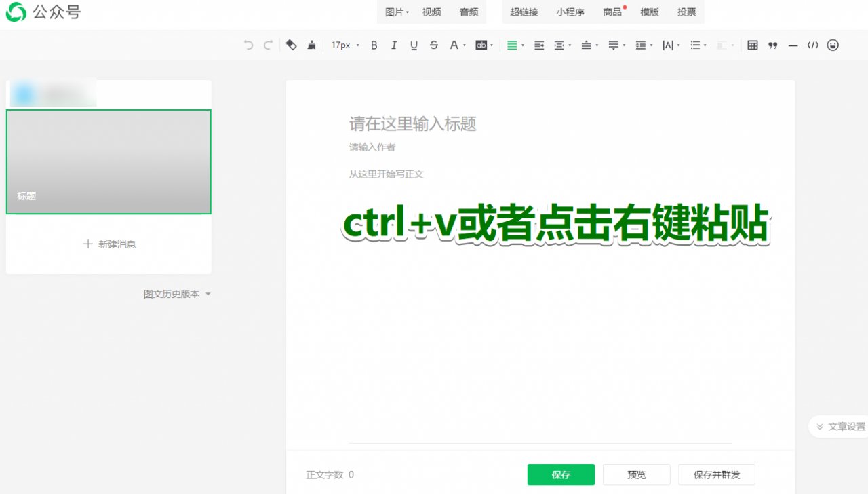Undo the last edit
The image size is (868, 494).
tap(248, 45)
